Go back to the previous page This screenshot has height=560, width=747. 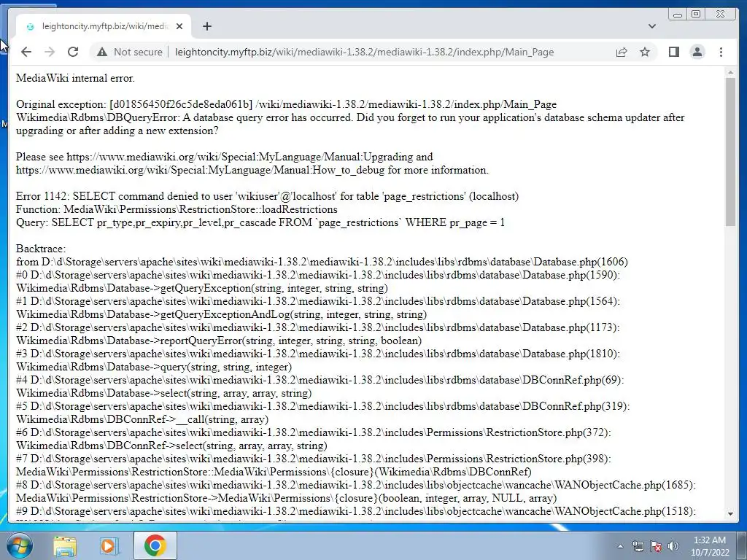(x=26, y=52)
